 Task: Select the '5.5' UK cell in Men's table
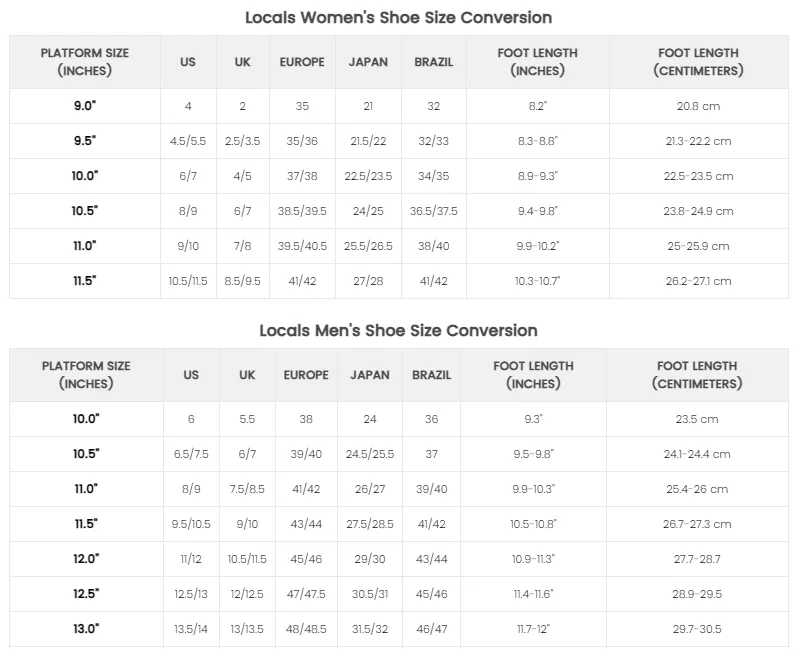coord(247,419)
